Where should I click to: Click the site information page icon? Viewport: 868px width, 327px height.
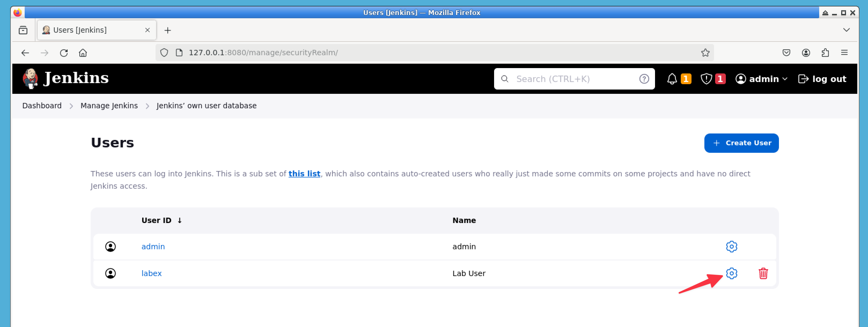179,53
